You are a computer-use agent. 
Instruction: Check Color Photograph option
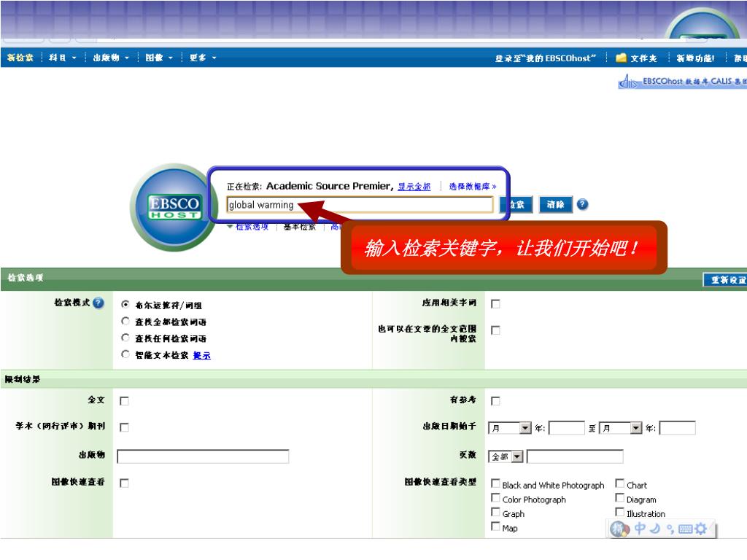click(495, 498)
